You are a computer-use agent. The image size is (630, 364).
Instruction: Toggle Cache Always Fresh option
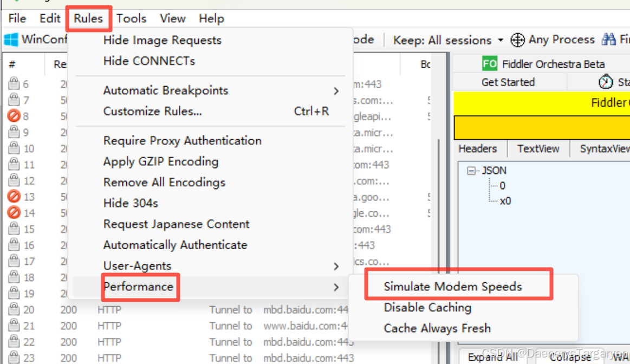[437, 329]
